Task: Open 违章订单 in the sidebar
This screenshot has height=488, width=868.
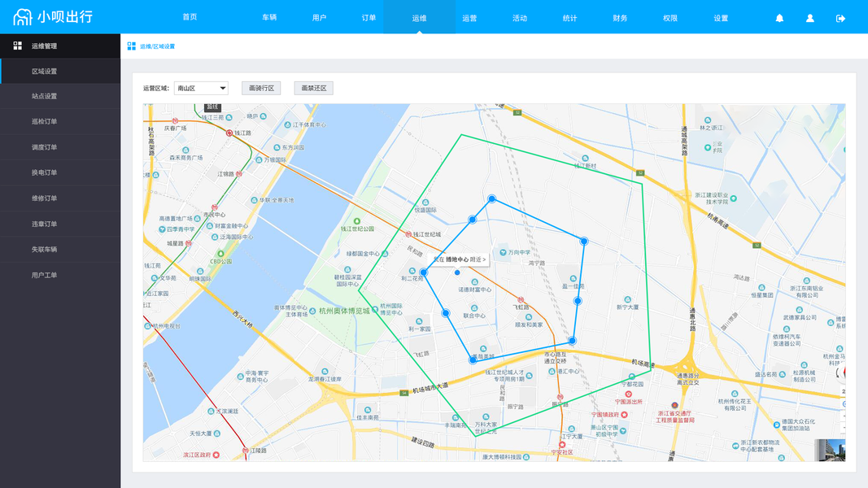Action: point(60,224)
